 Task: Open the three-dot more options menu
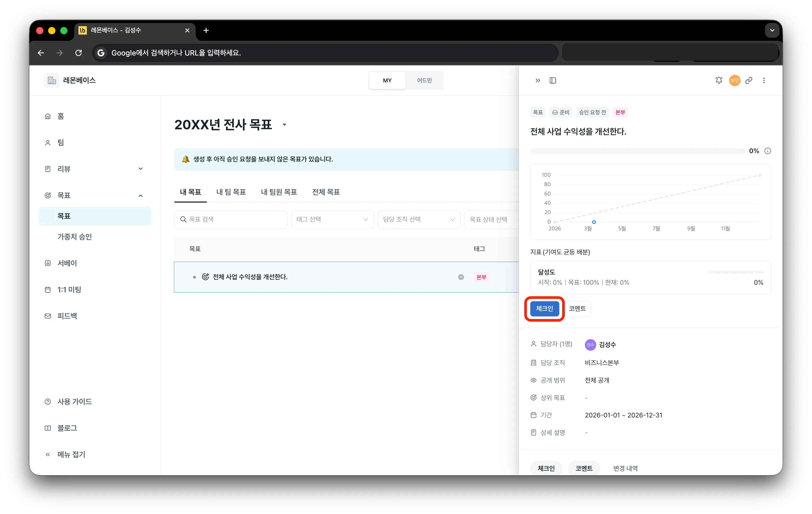(x=764, y=80)
